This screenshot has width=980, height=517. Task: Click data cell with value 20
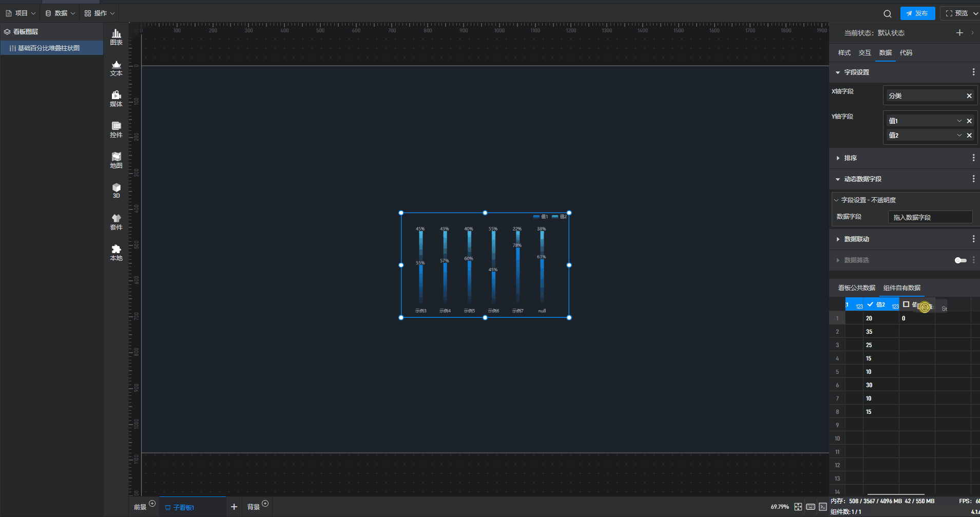click(881, 318)
